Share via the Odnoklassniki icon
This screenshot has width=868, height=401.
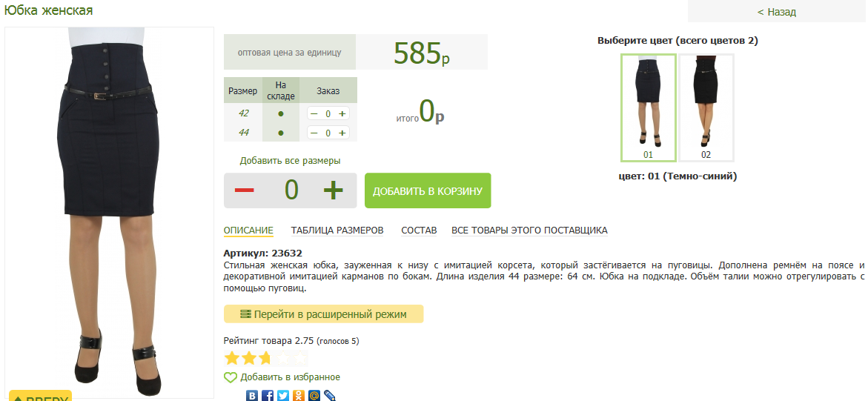(299, 396)
